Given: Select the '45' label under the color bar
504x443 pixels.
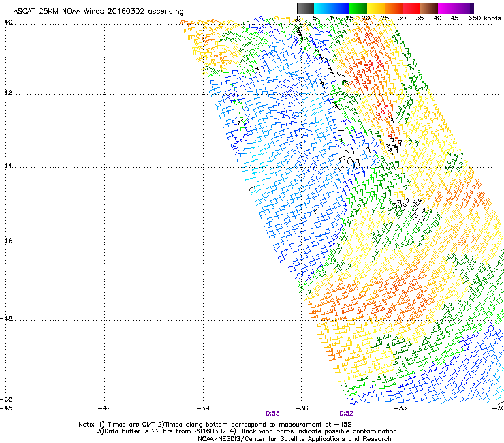Looking at the screenshot, I should pyautogui.click(x=454, y=18).
